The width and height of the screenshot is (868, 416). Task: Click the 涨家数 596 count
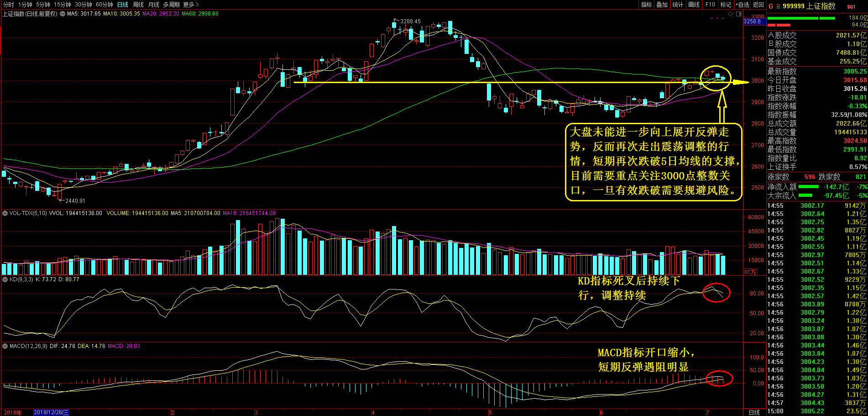tap(810, 177)
